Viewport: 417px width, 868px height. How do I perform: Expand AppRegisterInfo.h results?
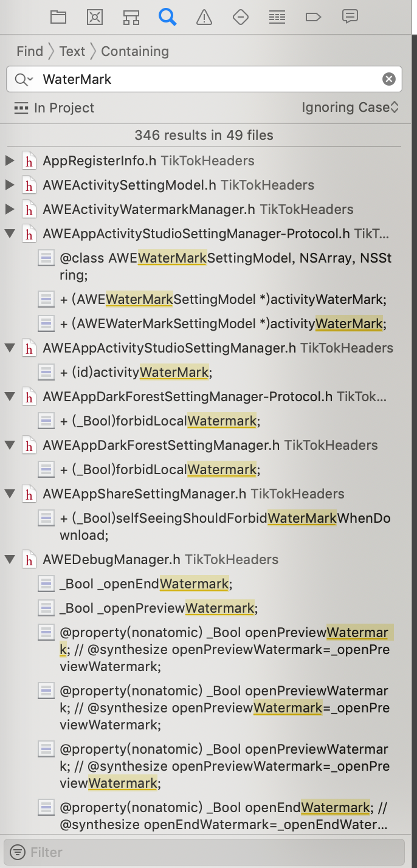(9, 160)
